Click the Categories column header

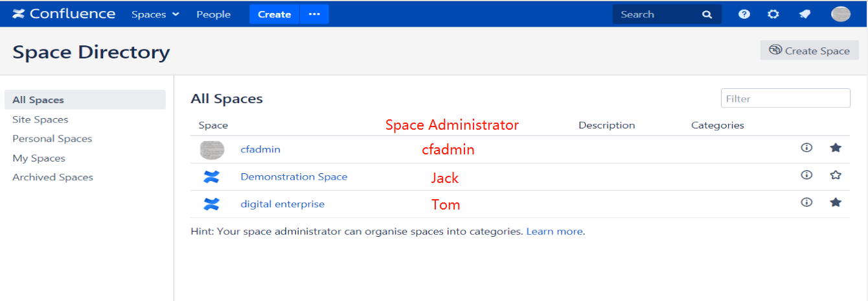click(718, 125)
